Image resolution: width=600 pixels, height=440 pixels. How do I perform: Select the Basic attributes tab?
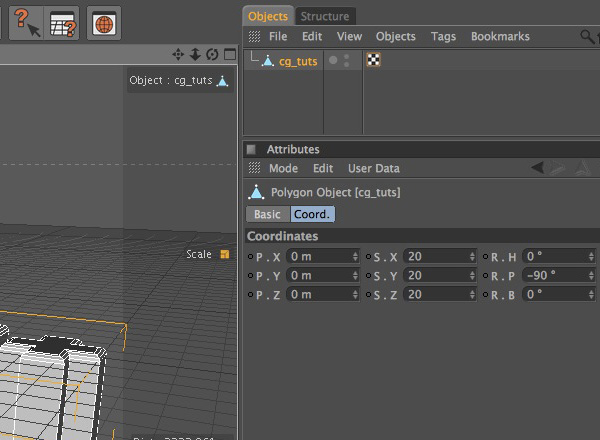(267, 214)
